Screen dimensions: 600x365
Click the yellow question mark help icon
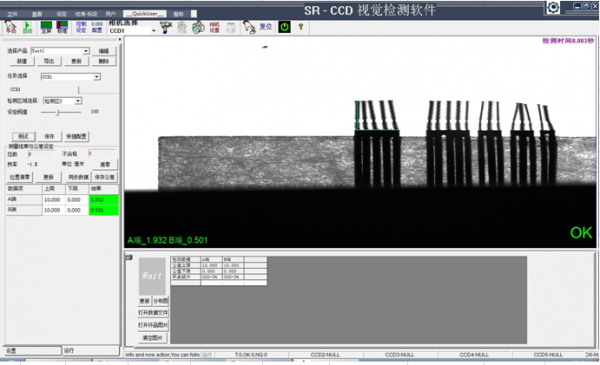coord(301,27)
